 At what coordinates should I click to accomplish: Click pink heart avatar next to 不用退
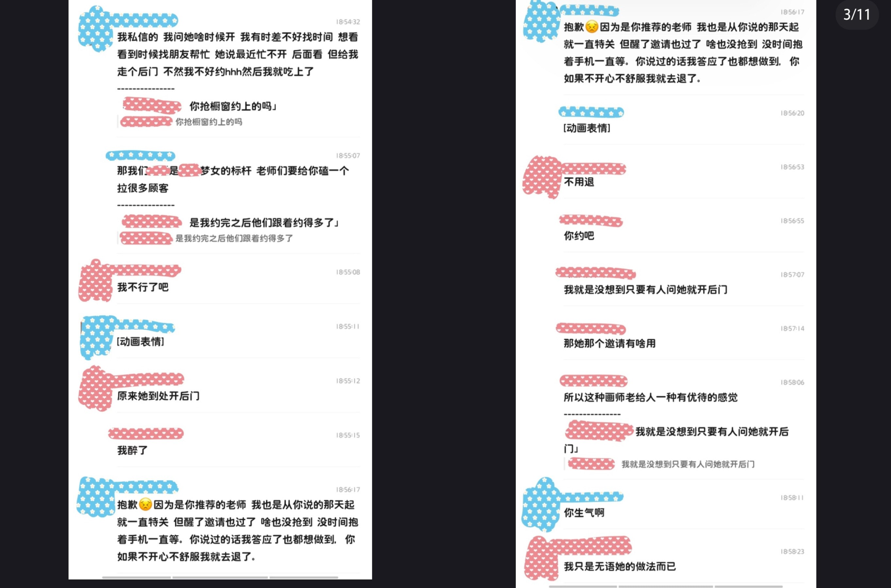541,177
